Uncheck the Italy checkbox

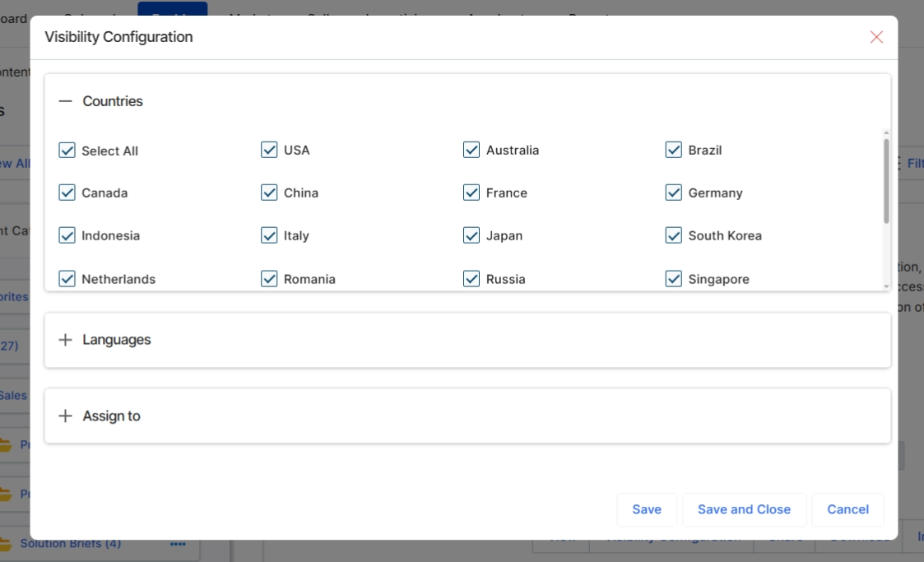(269, 235)
